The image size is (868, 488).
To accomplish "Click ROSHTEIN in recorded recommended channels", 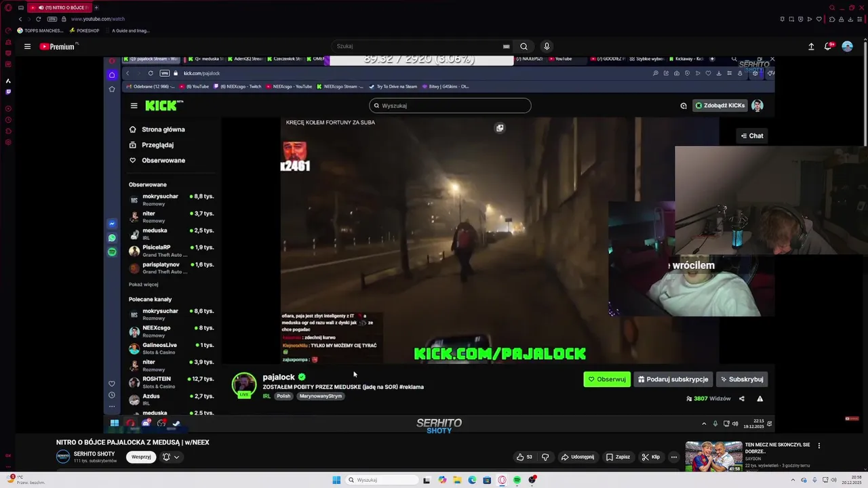I will [x=172, y=382].
